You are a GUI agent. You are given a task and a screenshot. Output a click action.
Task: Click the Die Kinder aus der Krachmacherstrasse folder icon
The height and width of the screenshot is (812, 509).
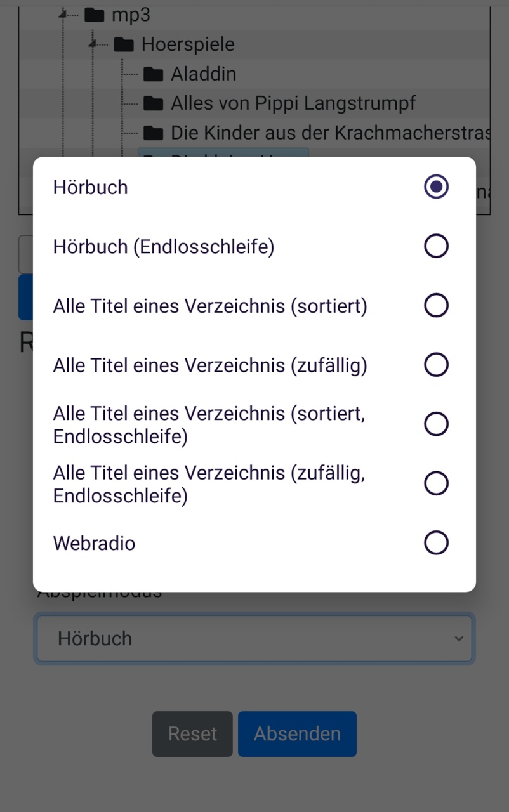(153, 133)
